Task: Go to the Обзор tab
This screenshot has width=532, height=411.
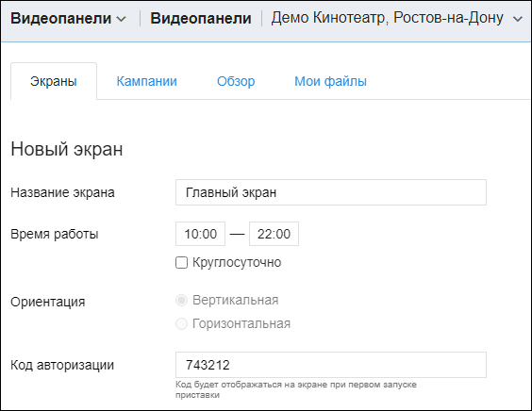Action: tap(236, 81)
